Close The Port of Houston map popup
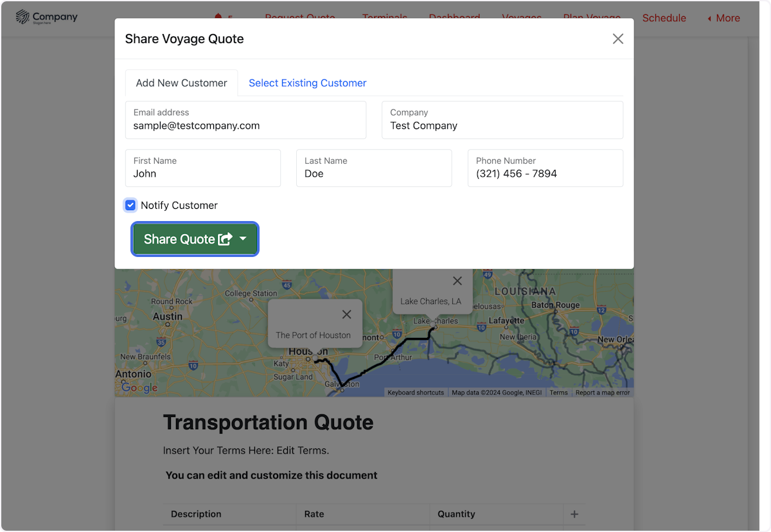Screen dimensions: 771x532 tap(346, 314)
